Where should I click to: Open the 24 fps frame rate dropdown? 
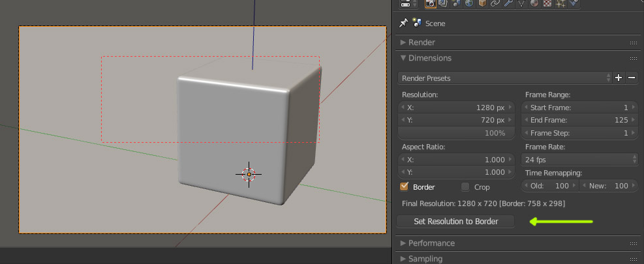pos(579,159)
